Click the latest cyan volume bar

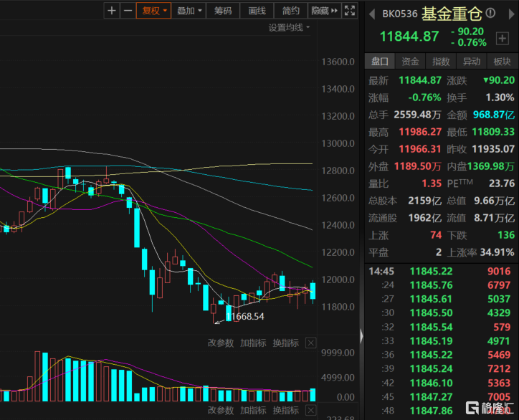[313, 395]
